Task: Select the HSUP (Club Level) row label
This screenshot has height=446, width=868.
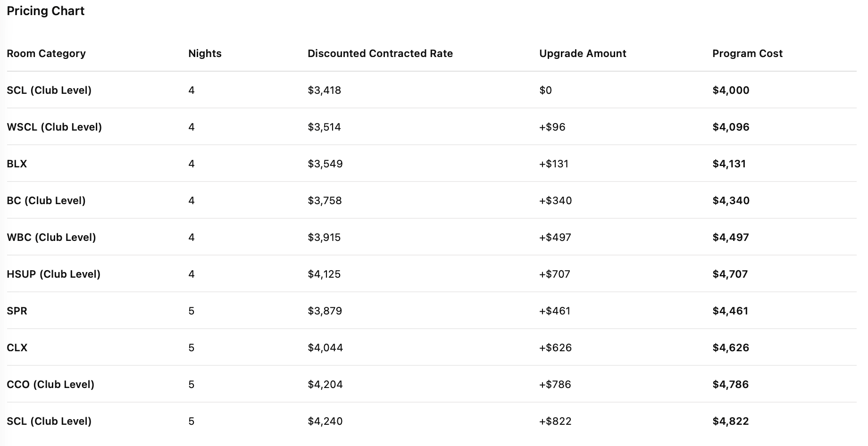Action: click(x=54, y=274)
